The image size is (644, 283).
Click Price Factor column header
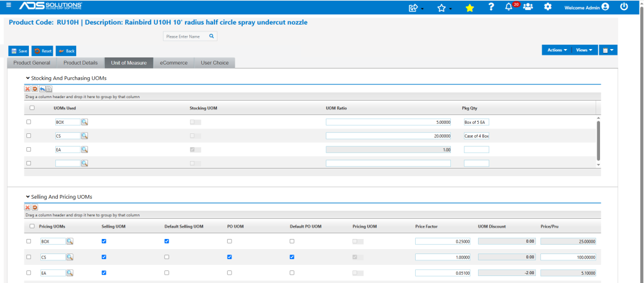[x=426, y=226]
